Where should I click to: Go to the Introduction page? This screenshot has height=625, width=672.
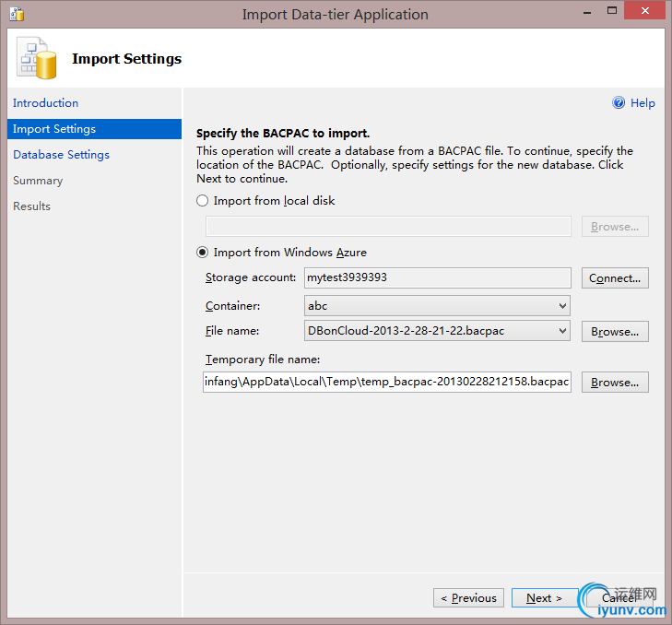click(46, 103)
